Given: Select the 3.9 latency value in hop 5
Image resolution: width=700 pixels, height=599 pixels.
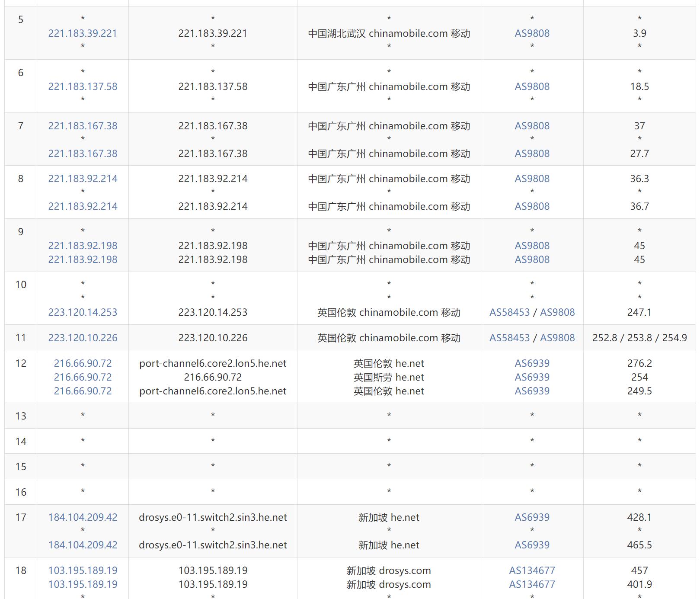Looking at the screenshot, I should (x=639, y=33).
